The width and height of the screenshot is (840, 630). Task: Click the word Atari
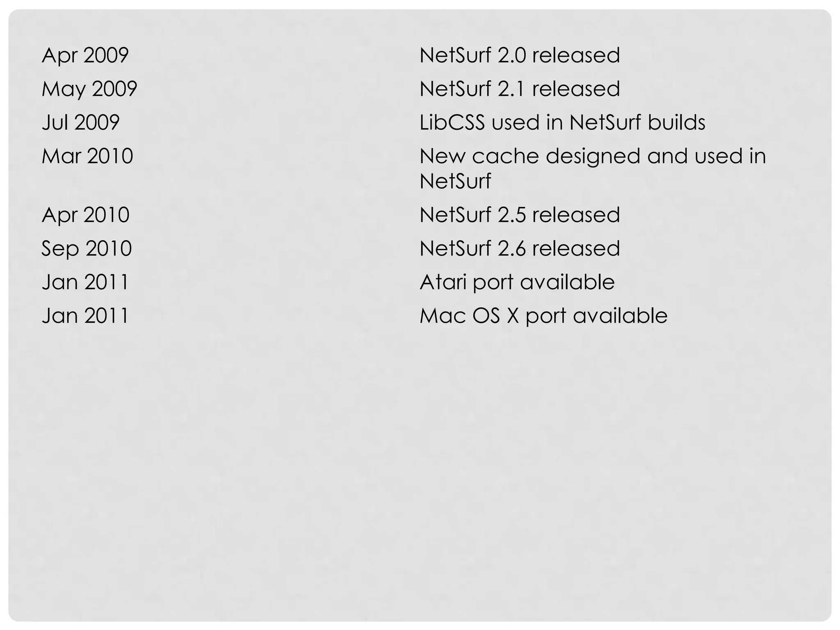click(x=443, y=282)
